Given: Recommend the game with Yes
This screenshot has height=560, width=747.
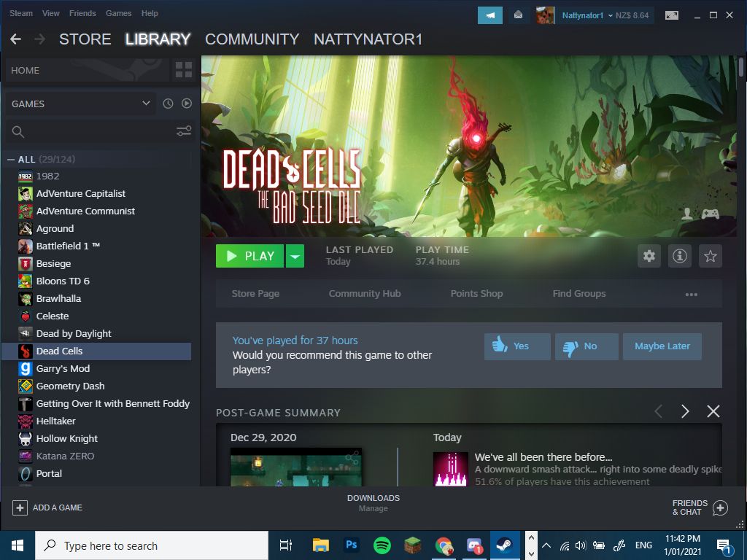Looking at the screenshot, I should point(517,346).
